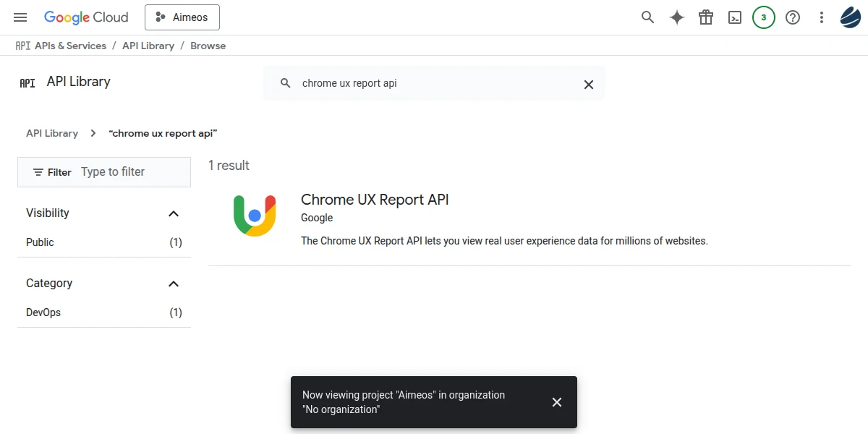
Task: Click the Chrome UX Report API logo
Action: (x=255, y=216)
